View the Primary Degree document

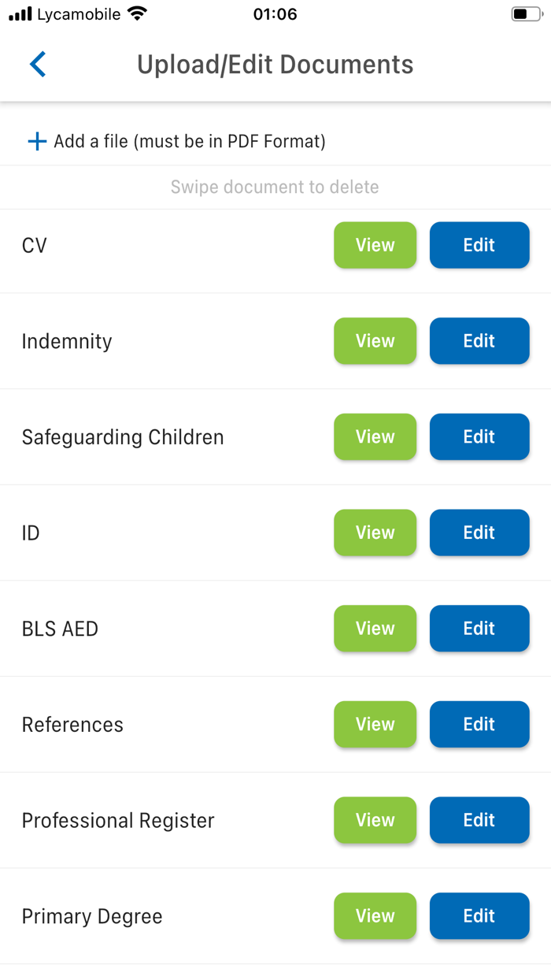tap(375, 915)
